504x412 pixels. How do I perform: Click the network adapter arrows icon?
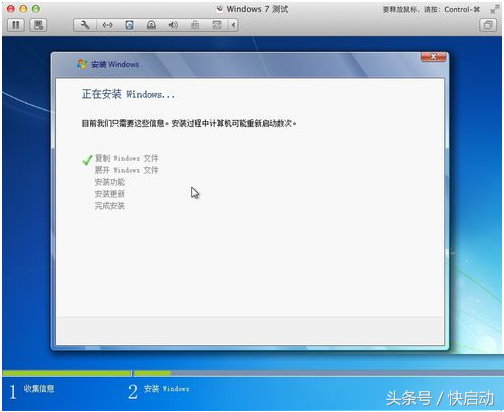pos(107,25)
